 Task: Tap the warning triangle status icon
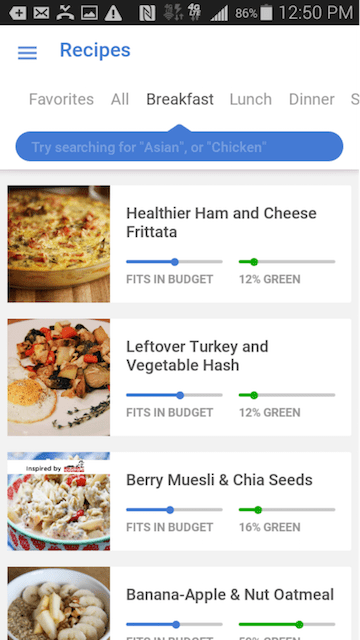[x=113, y=13]
